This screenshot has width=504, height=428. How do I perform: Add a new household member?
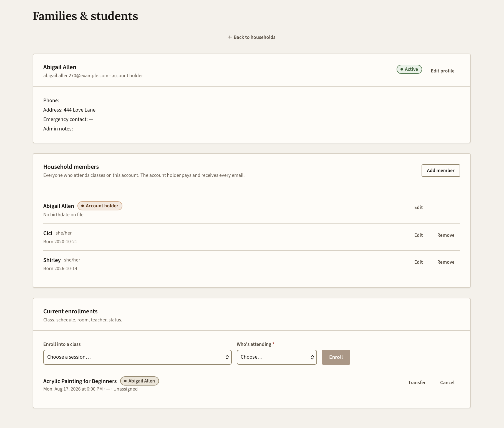pos(440,170)
